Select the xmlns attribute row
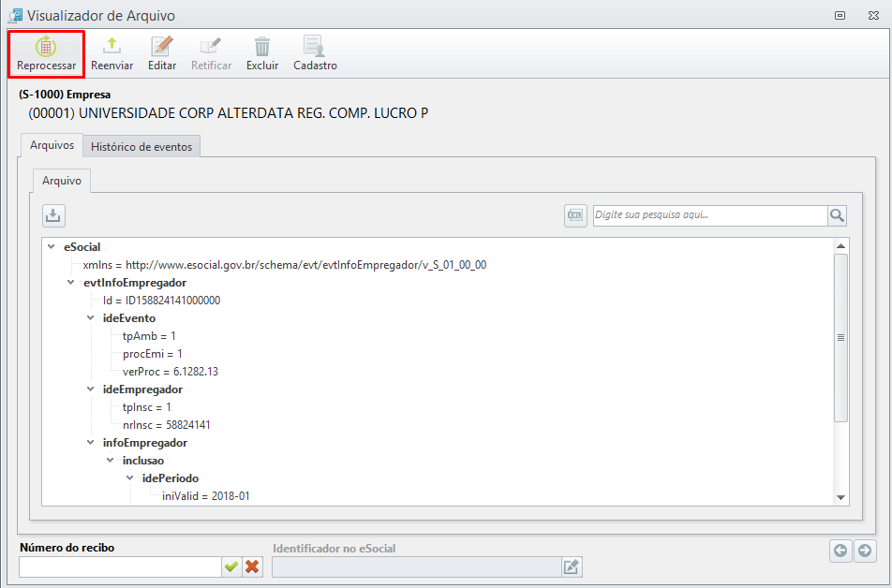 [285, 264]
